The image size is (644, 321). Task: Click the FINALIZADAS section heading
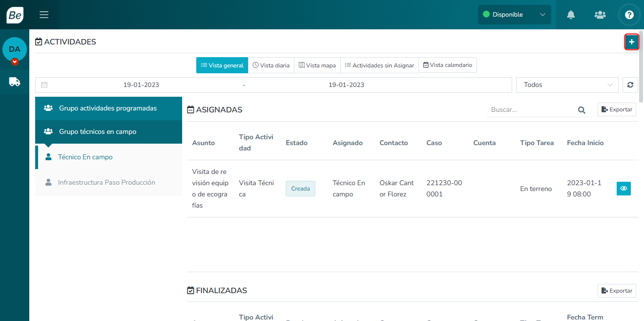coord(217,291)
